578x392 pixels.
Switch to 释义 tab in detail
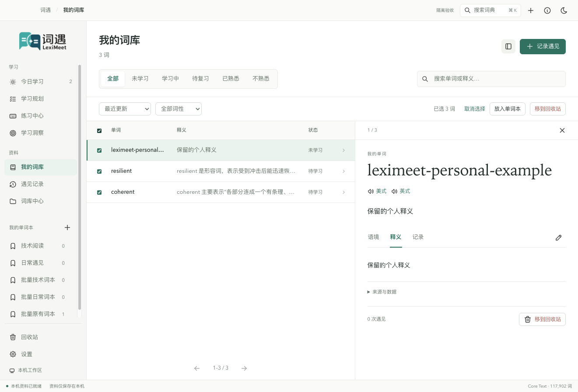point(396,237)
